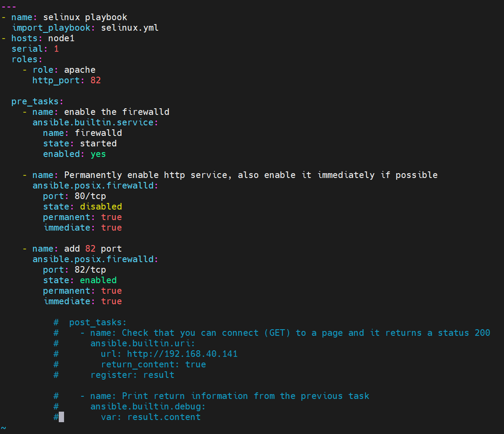Click 'register: result' commented line
The image size is (504, 434).
[x=132, y=375]
